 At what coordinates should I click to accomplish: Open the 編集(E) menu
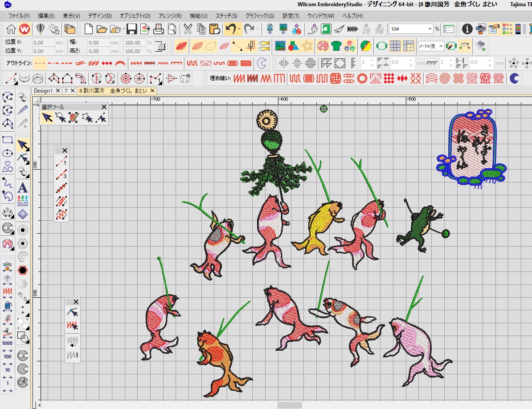[x=46, y=16]
